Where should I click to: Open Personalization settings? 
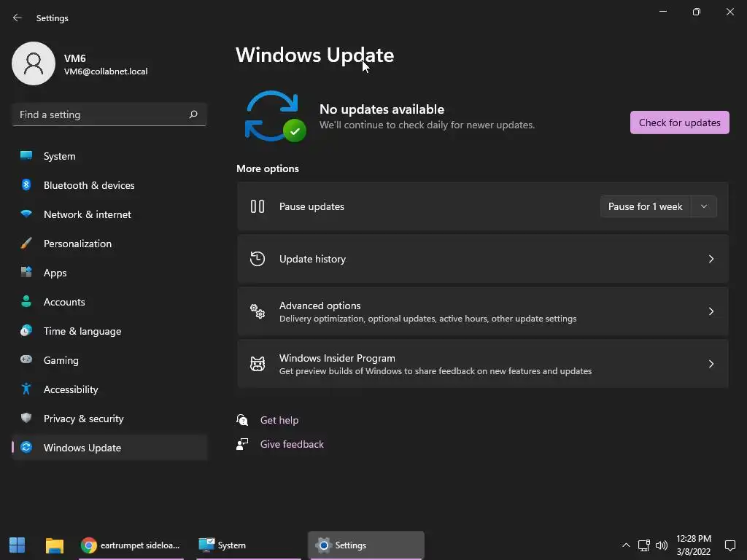click(109, 244)
